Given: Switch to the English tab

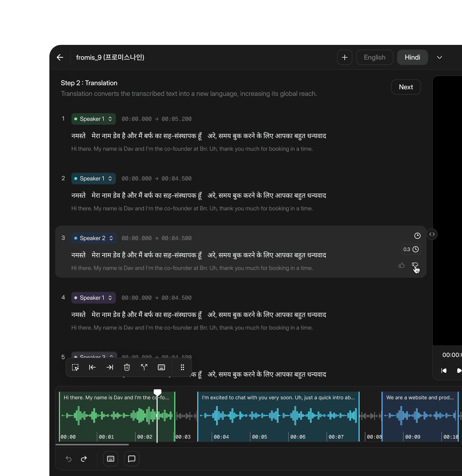Looking at the screenshot, I should click(375, 58).
